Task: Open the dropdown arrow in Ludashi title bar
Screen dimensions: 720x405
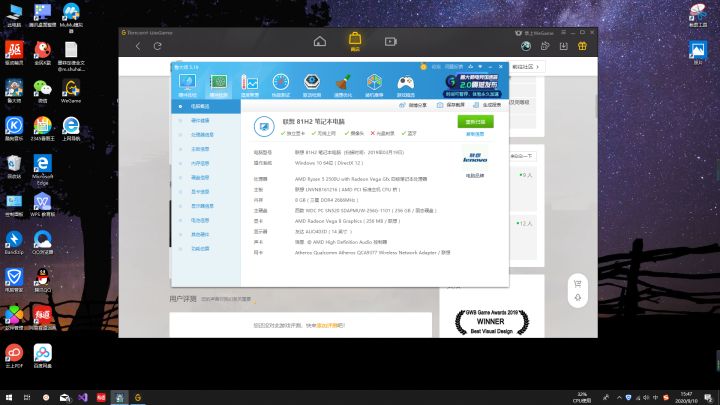Action: (x=480, y=67)
